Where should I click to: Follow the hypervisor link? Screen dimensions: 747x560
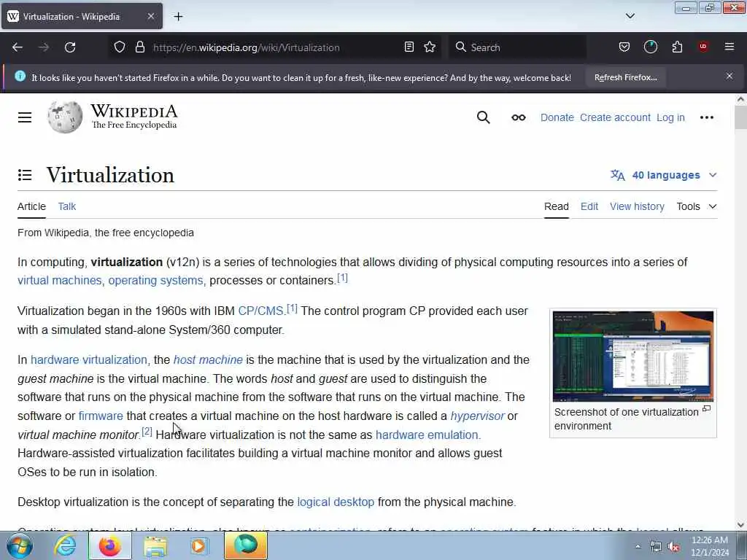pos(477,416)
